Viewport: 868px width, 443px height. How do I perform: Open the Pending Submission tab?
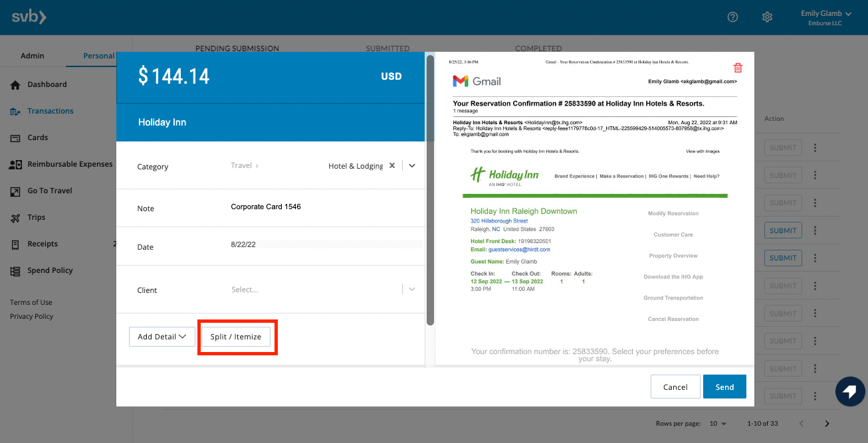point(237,48)
